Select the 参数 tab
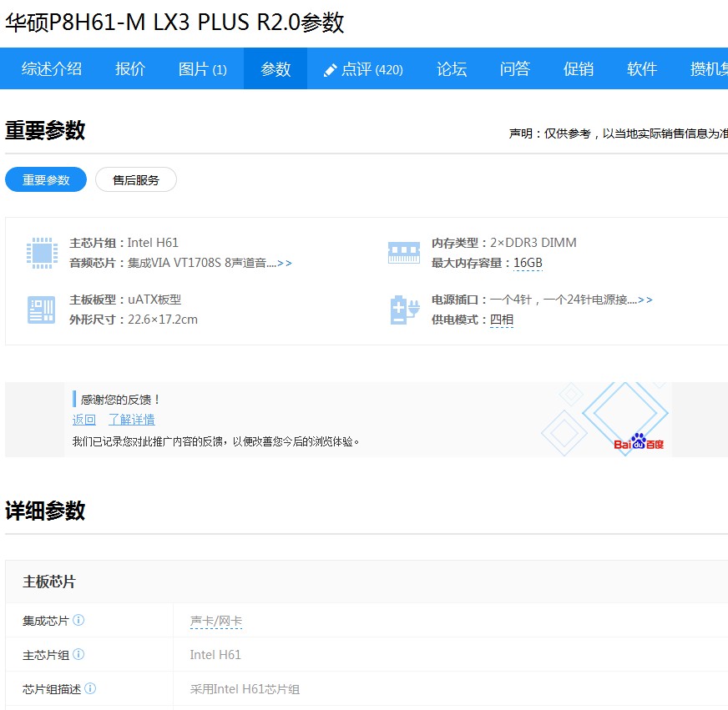The height and width of the screenshot is (710, 728). (x=276, y=68)
